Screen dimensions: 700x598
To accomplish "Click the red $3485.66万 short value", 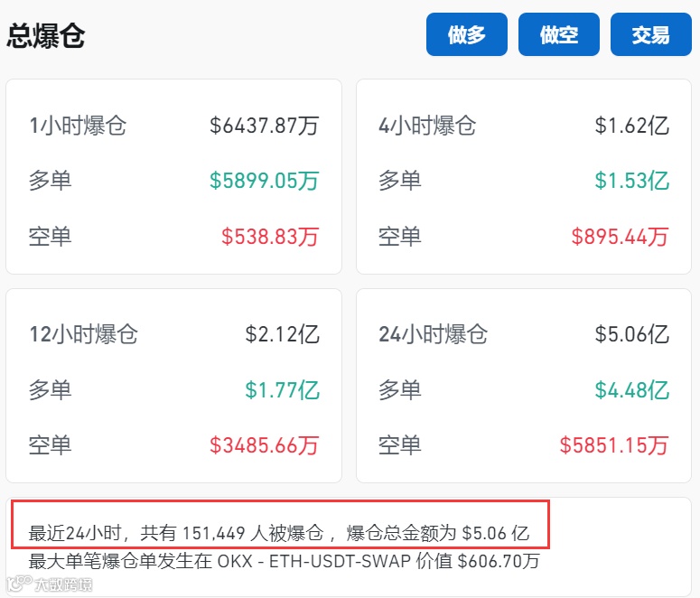I will coord(265,445).
